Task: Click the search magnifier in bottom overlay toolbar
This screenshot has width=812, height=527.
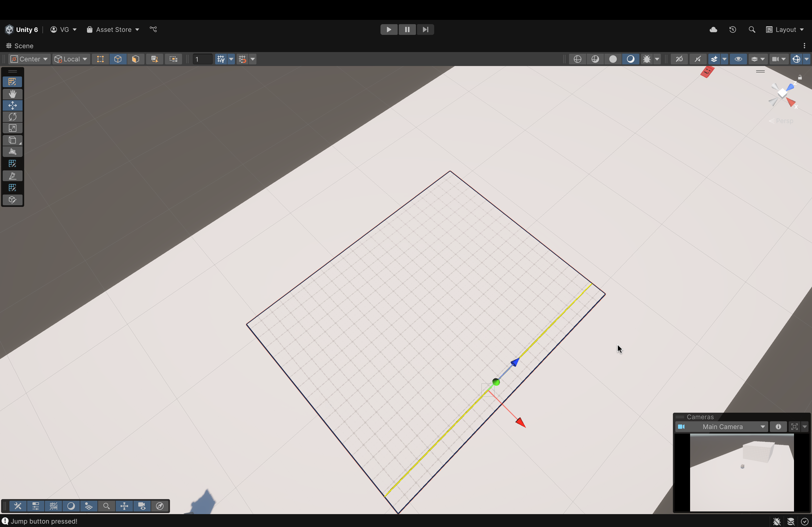Action: 106,506
